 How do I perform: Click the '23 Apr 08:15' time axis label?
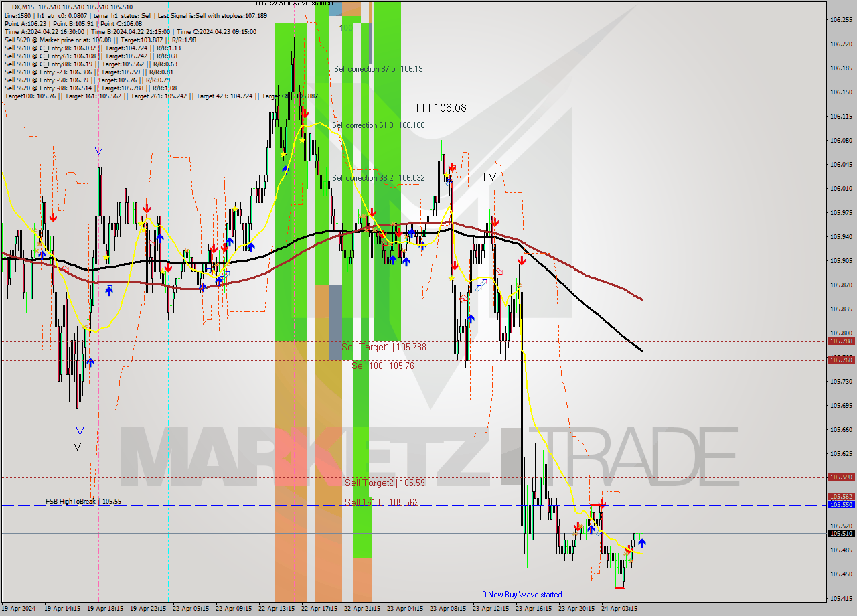(449, 609)
